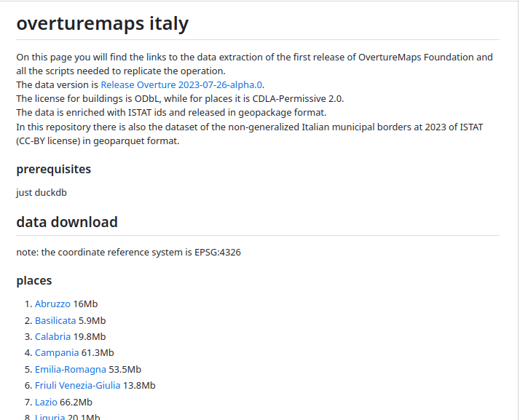The height and width of the screenshot is (420, 520).
Task: Click the "19.8Mb" size next to Calabria
Action: pos(89,337)
